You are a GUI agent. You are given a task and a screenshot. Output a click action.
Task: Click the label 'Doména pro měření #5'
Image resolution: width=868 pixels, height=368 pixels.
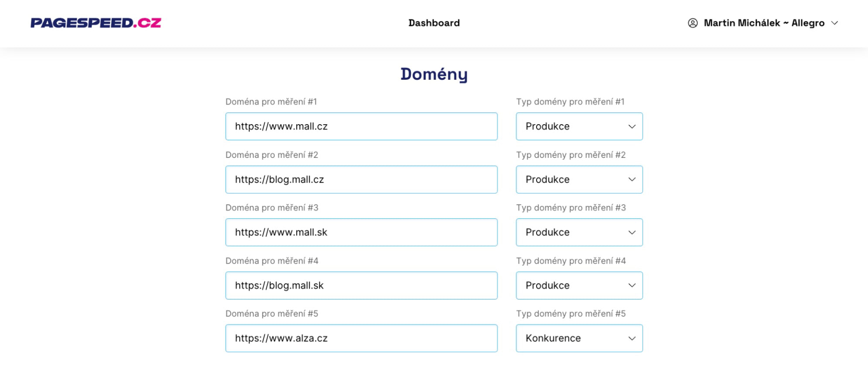coord(272,313)
